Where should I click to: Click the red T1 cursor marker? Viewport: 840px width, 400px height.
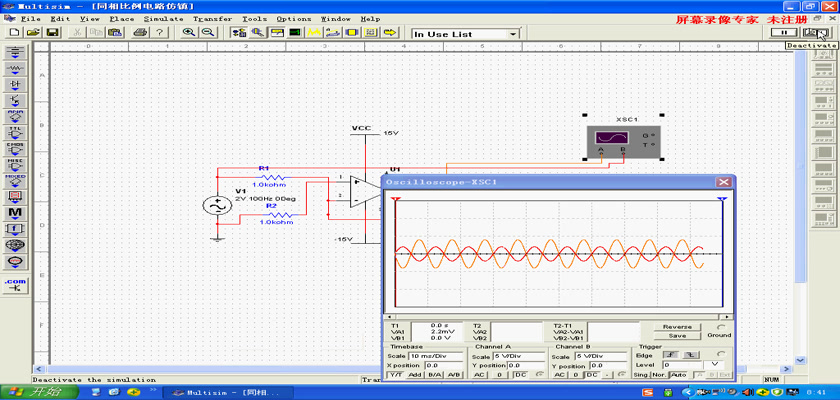click(396, 199)
